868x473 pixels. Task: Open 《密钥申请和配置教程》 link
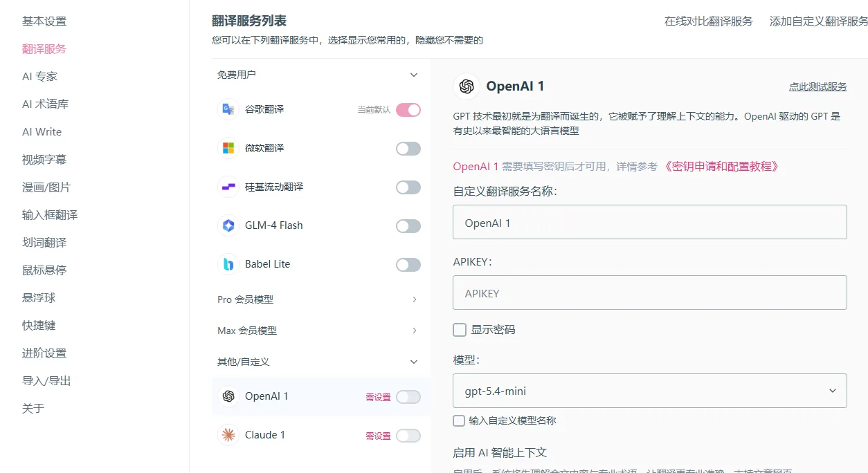(721, 167)
